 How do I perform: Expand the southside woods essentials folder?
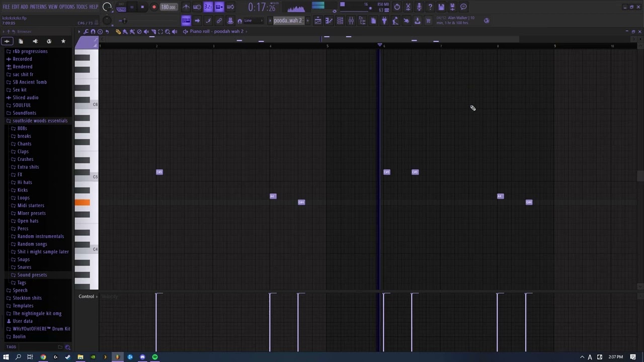(40, 121)
